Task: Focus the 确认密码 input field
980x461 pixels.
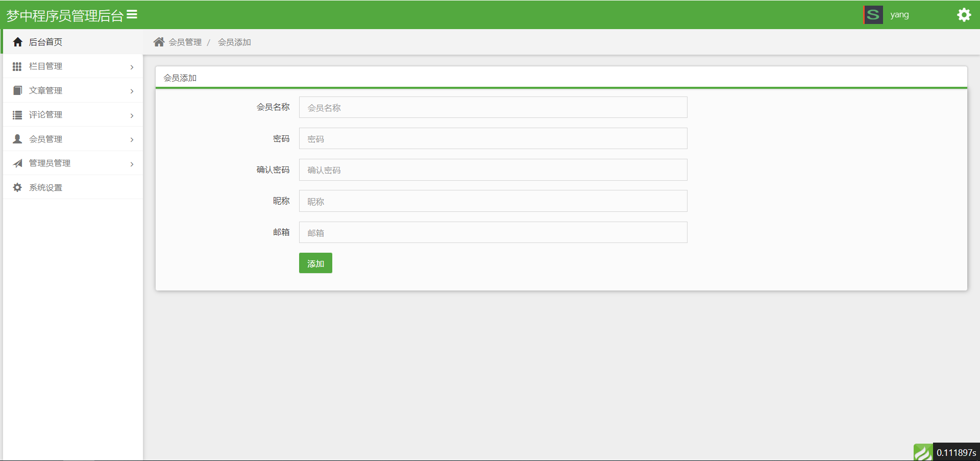Action: pos(493,169)
